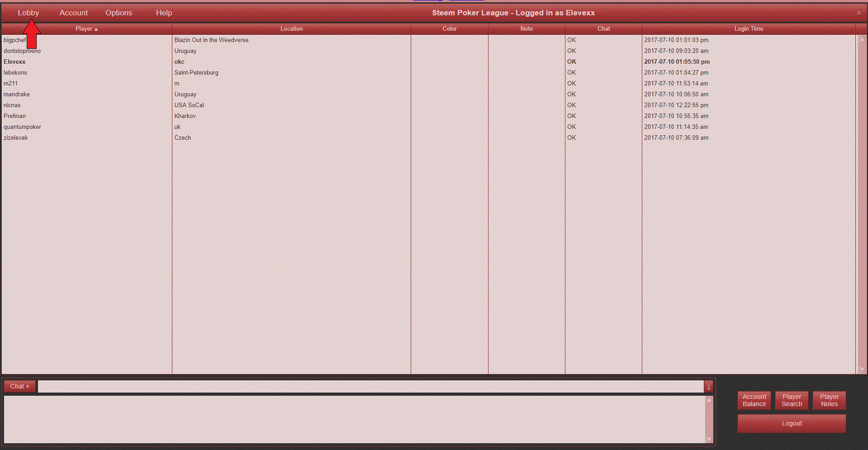Select player nicnas

click(x=12, y=105)
